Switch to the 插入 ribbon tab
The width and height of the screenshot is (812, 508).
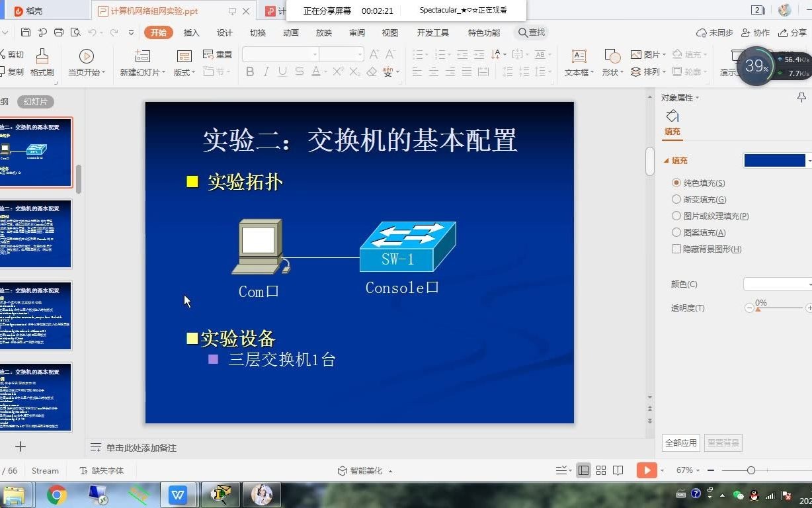pyautogui.click(x=191, y=32)
